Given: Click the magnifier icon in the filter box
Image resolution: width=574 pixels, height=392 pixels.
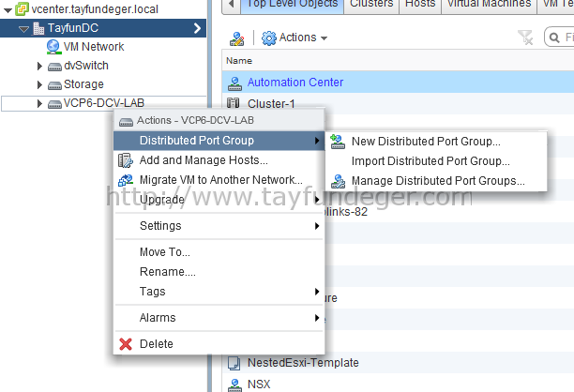Looking at the screenshot, I should (x=554, y=38).
